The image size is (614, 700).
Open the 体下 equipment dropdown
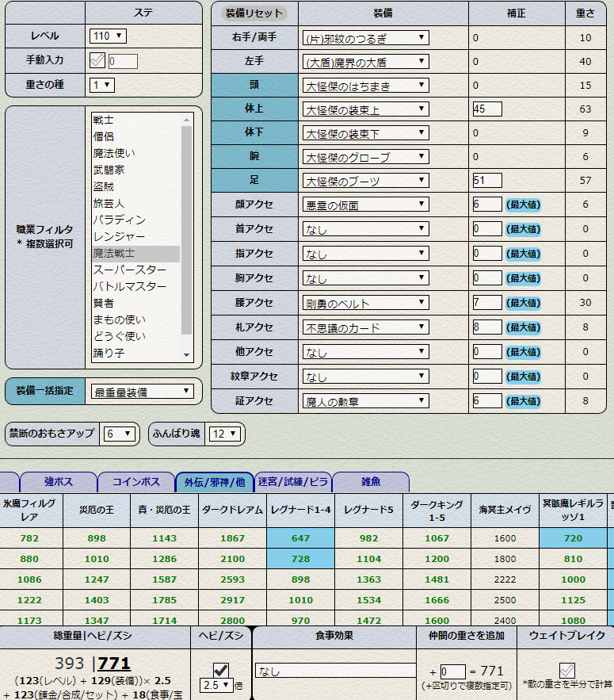click(x=365, y=133)
